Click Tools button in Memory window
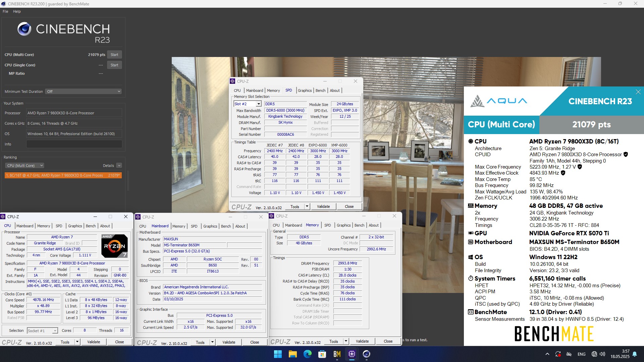This screenshot has height=362, width=644. (334, 341)
